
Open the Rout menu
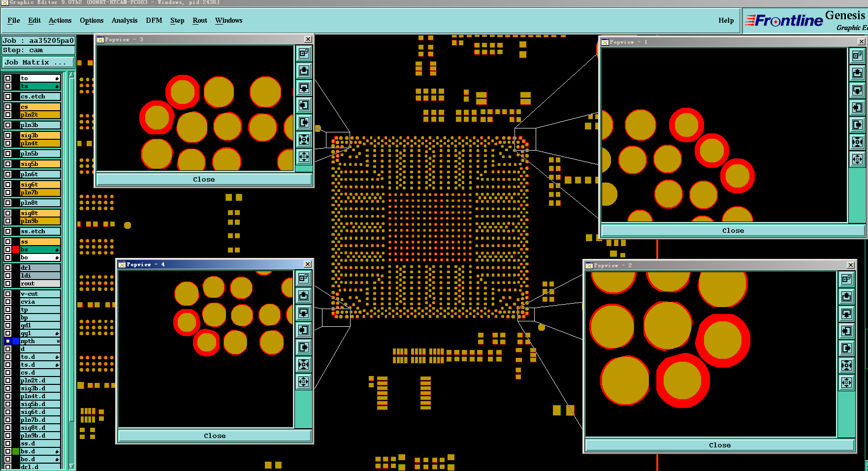pyautogui.click(x=200, y=20)
